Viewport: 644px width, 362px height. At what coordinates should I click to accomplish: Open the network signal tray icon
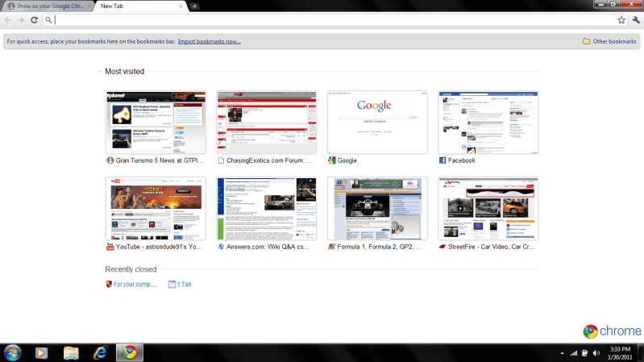coord(574,353)
